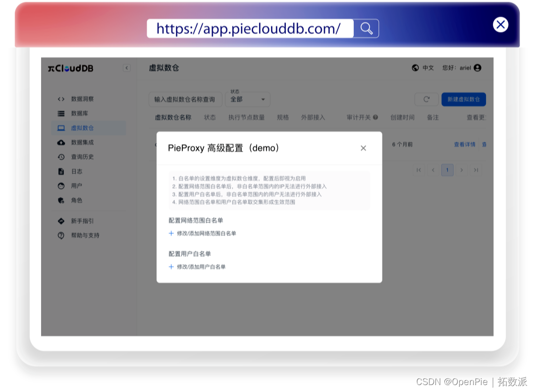Click the ariel user avatar icon
This screenshot has width=535, height=392.
478,68
